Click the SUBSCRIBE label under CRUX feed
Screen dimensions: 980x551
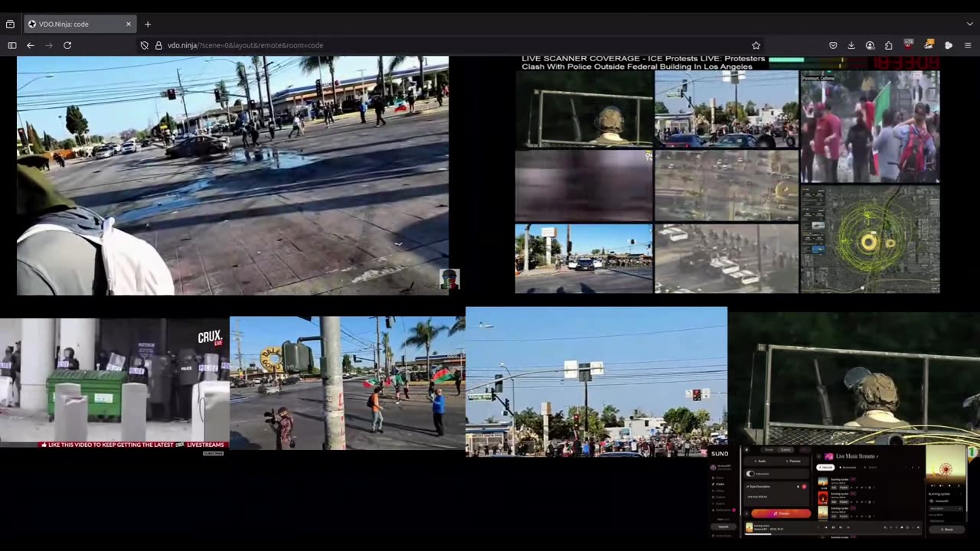point(214,453)
